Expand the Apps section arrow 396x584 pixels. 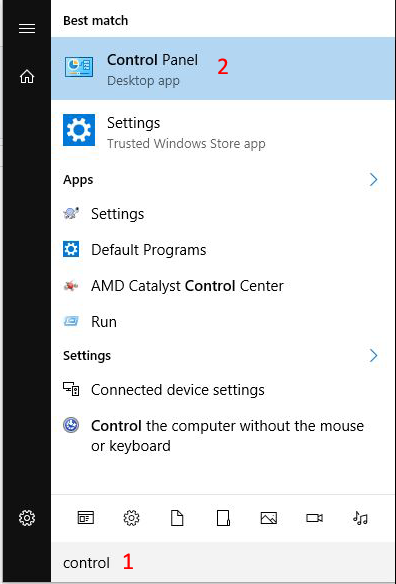pyautogui.click(x=373, y=180)
